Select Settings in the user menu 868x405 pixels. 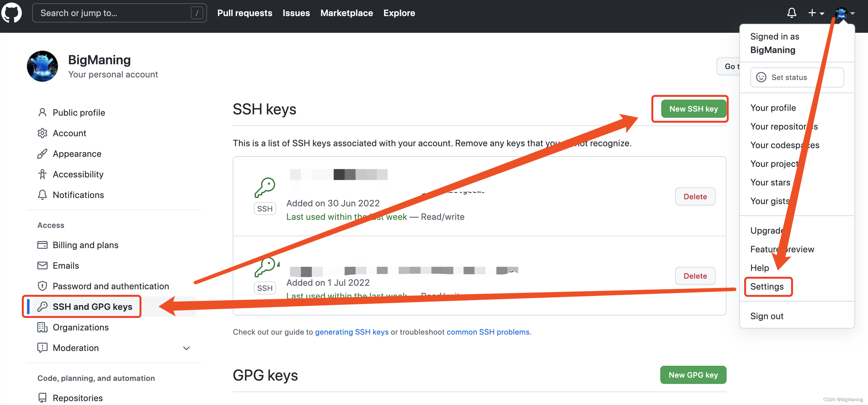(767, 286)
